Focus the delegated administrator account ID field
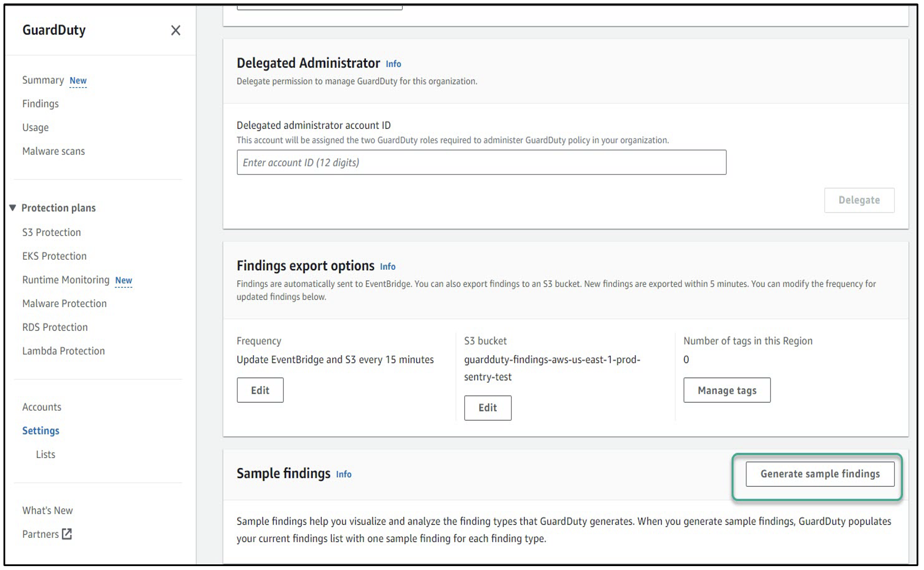Screen dimensions: 924x570 [481, 162]
